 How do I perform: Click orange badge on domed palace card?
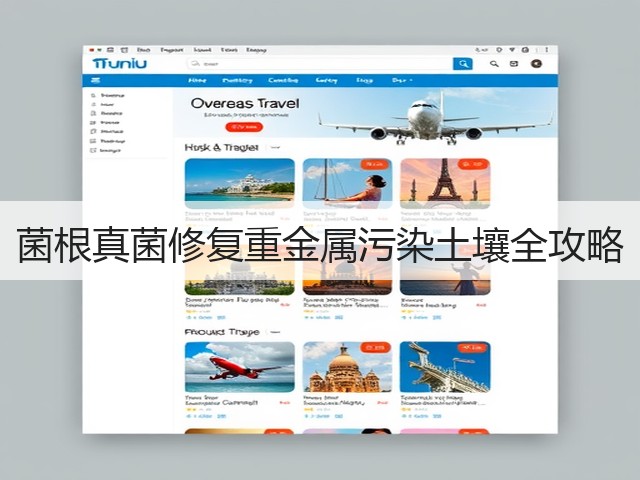click(x=376, y=348)
